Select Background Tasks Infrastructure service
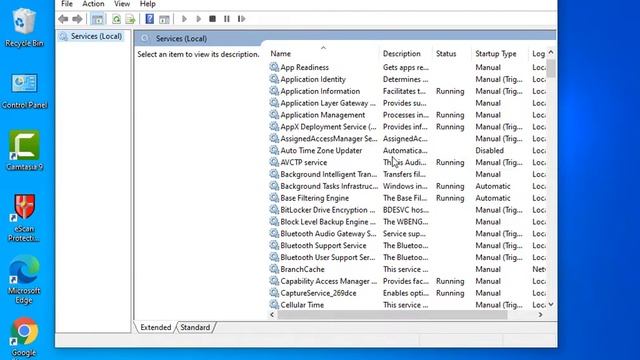The width and height of the screenshot is (640, 360). (x=329, y=186)
